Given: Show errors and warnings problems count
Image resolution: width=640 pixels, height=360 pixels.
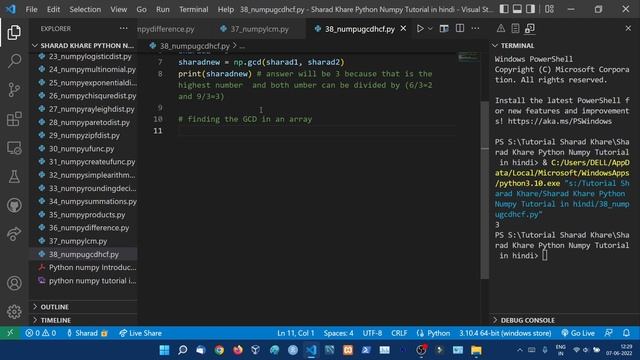Looking at the screenshot, I should 40,333.
